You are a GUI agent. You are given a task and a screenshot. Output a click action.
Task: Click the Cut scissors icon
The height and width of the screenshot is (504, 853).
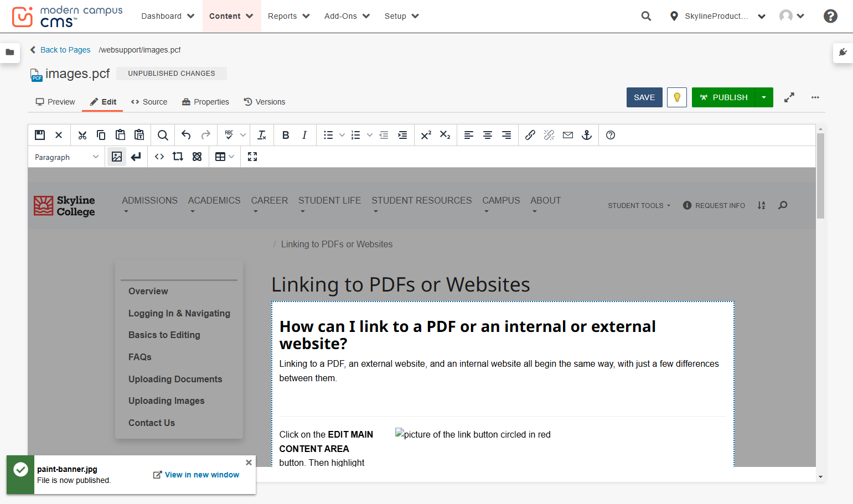pos(82,135)
